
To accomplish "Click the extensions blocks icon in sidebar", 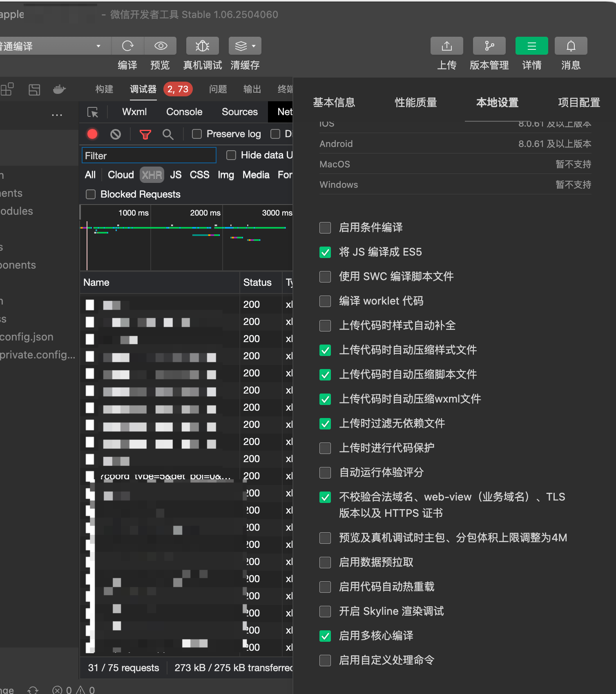I will [x=7, y=89].
